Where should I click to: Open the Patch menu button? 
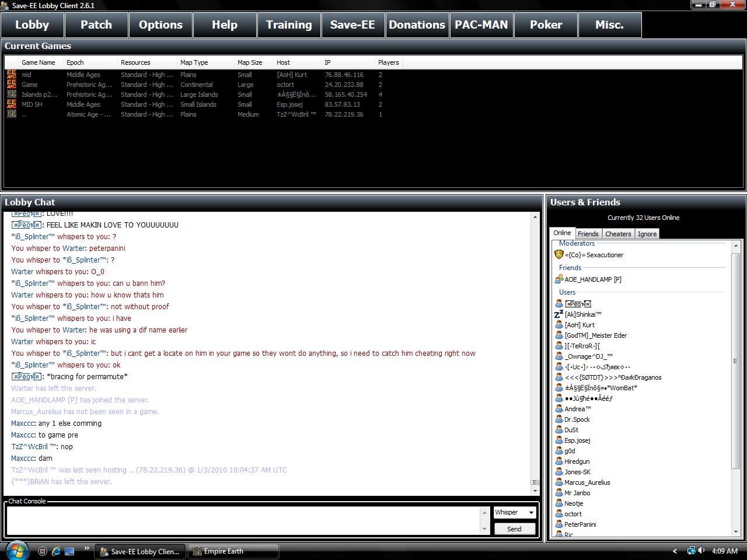[x=96, y=25]
